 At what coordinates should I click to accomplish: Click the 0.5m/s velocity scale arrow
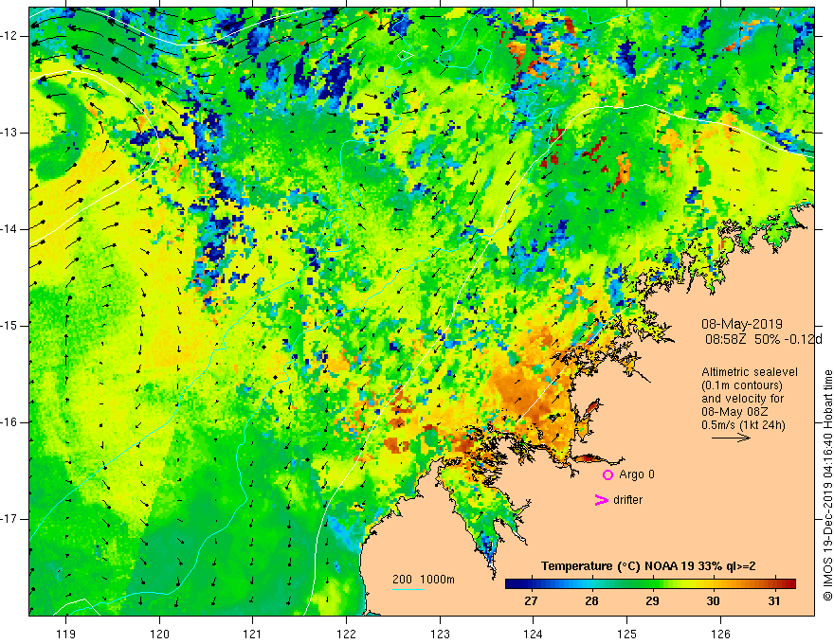pyautogui.click(x=731, y=438)
